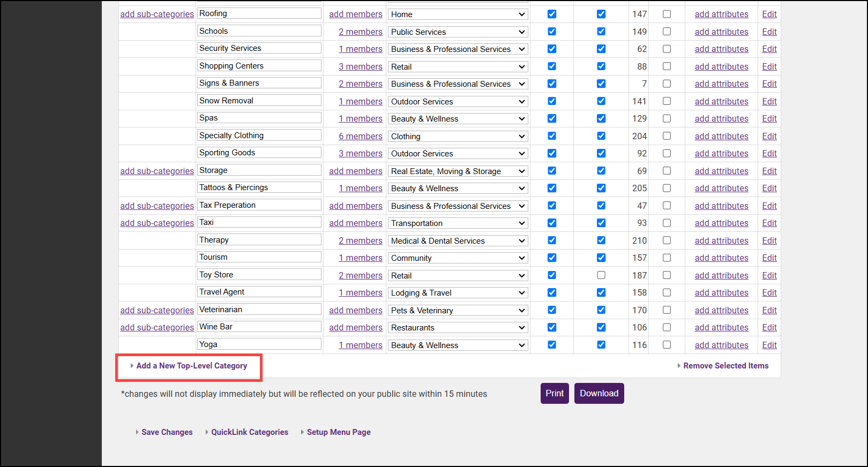Click add sub-categories link for Storage
868x467 pixels.
tap(157, 171)
